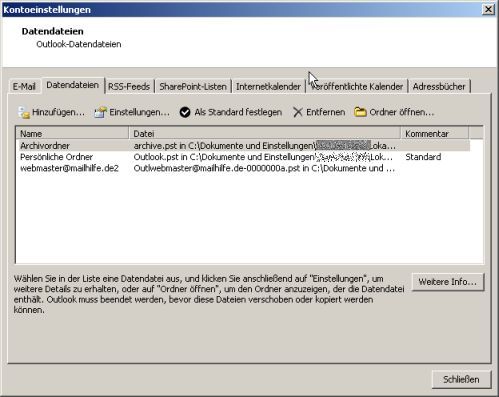Click the Standard comment cell
This screenshot has width=499, height=397.
[423, 157]
